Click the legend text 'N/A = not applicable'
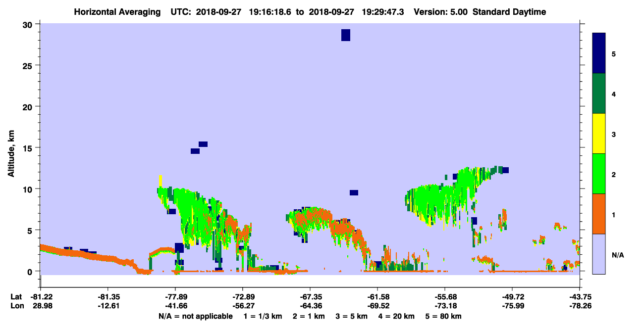This screenshot has height=330, width=644. 195,316
